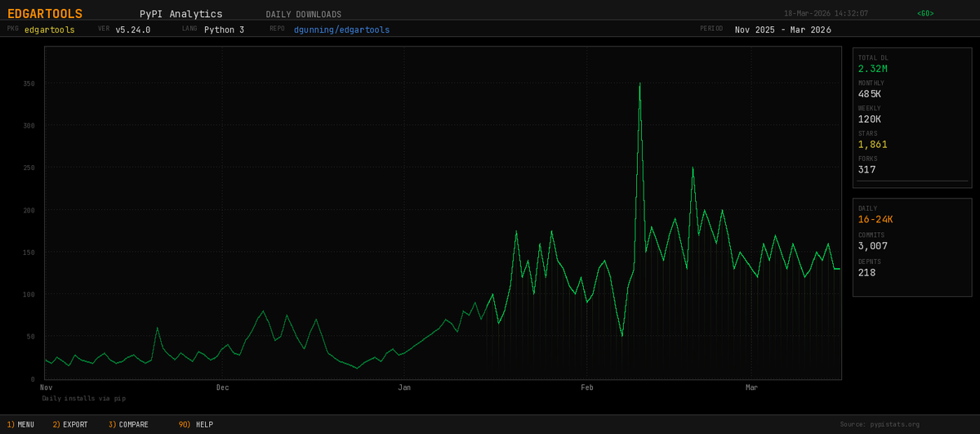The height and width of the screenshot is (434, 980).
Task: Click the 200 y-axis label
Action: pos(29,210)
